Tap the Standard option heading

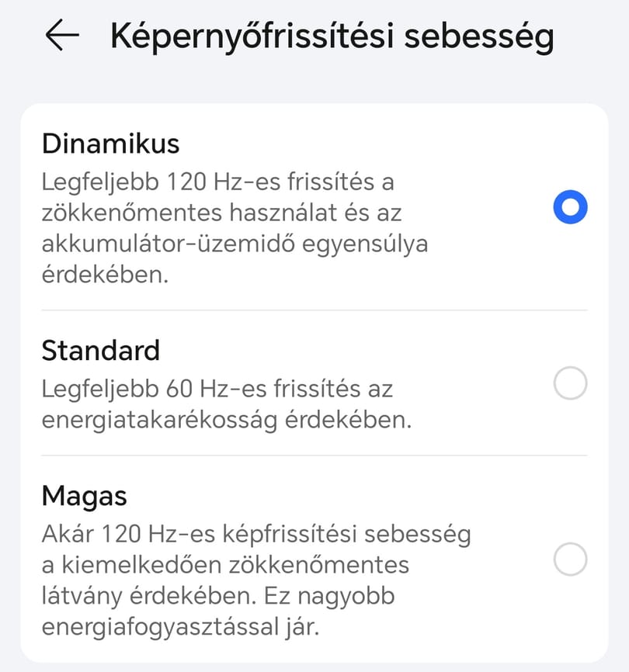101,351
